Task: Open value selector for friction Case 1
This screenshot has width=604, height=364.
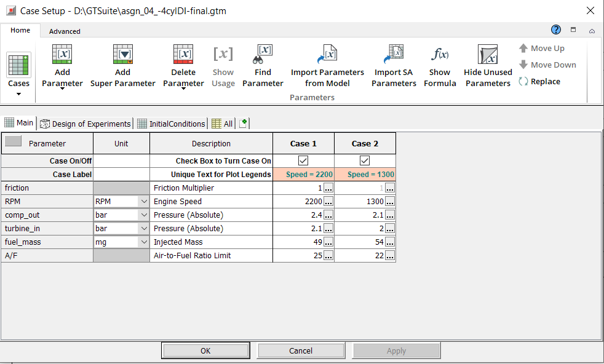Action: tap(328, 188)
